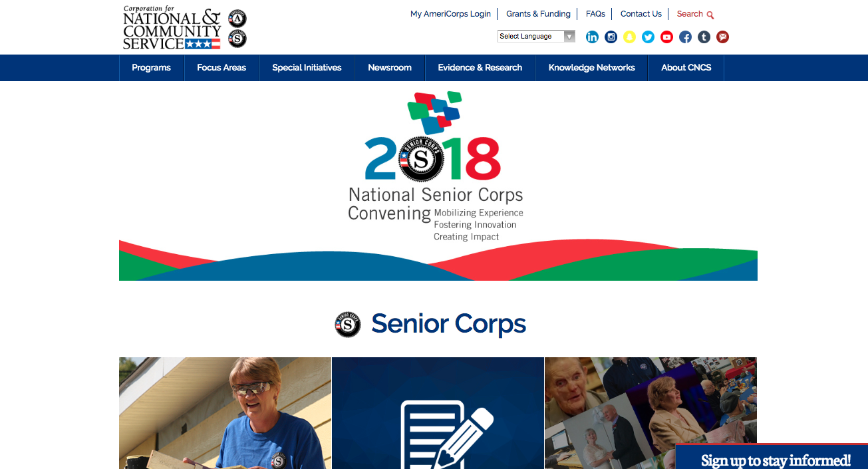Screen dimensions: 868x469
Task: Visit the Twitter bird icon
Action: [x=648, y=37]
